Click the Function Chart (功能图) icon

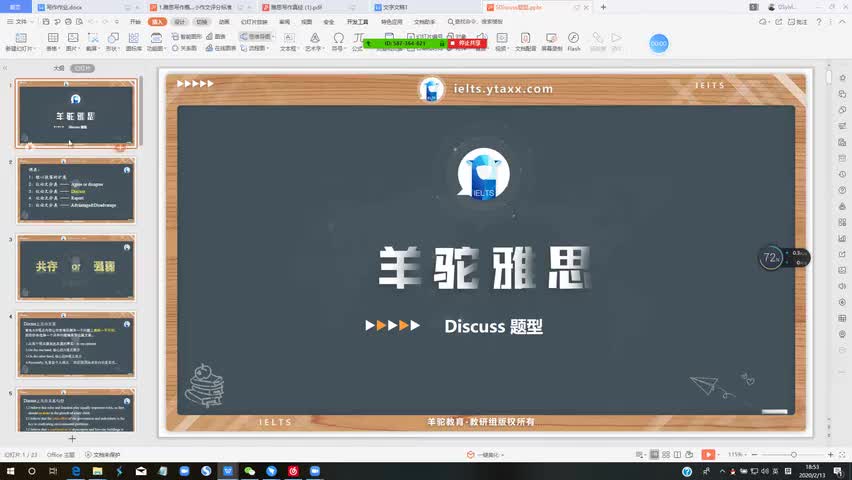tap(156, 38)
